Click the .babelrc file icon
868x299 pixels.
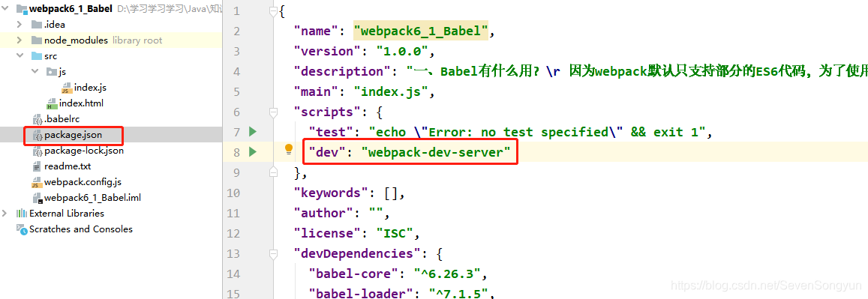(38, 119)
